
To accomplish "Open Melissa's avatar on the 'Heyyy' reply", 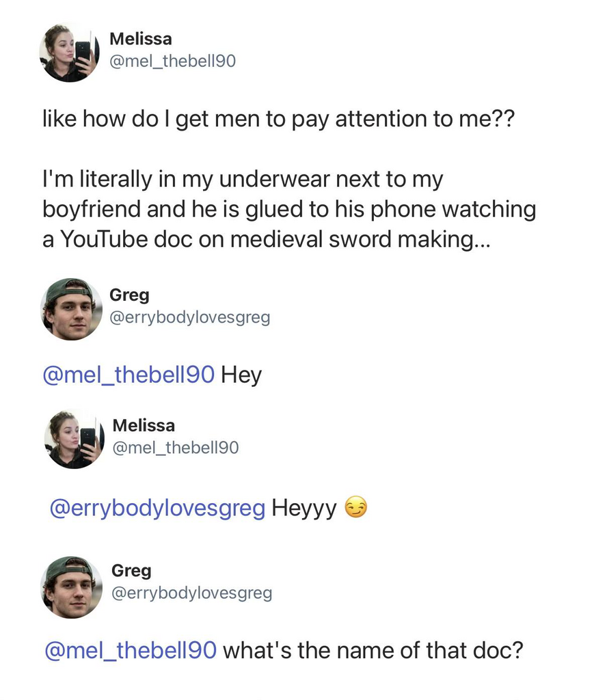I will 74,438.
